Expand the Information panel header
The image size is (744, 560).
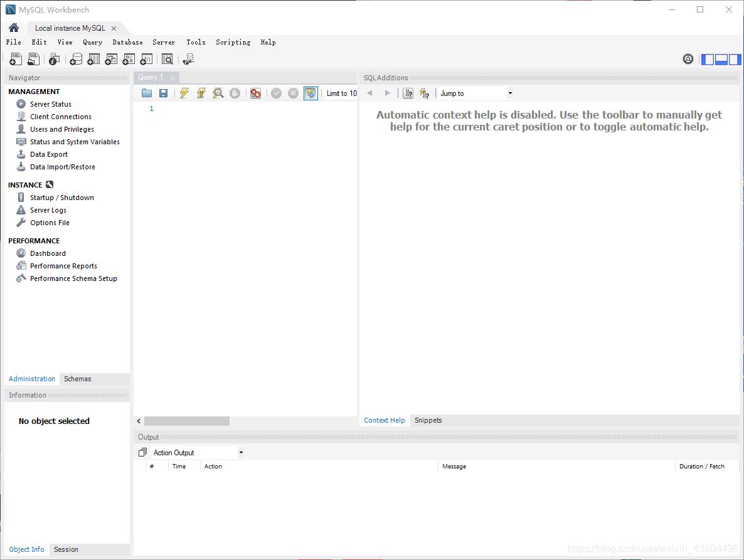tap(28, 394)
